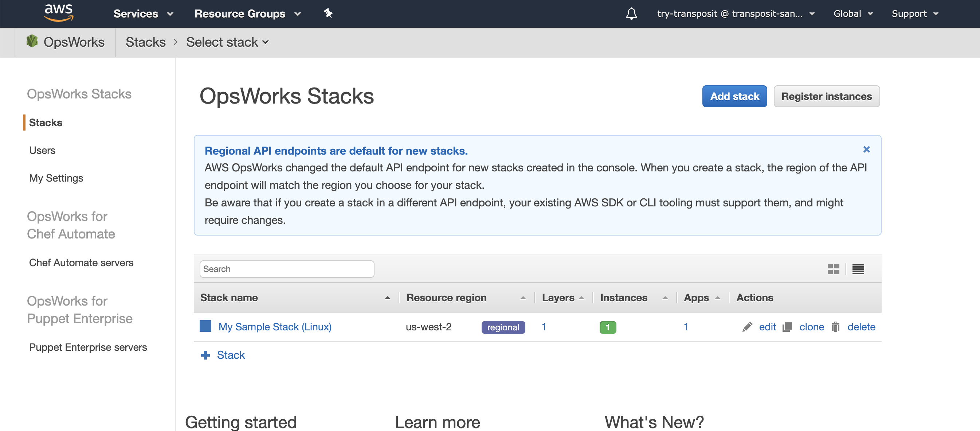Open My Sample Stack (Linux) link
Image resolution: width=980 pixels, height=431 pixels.
coord(275,327)
